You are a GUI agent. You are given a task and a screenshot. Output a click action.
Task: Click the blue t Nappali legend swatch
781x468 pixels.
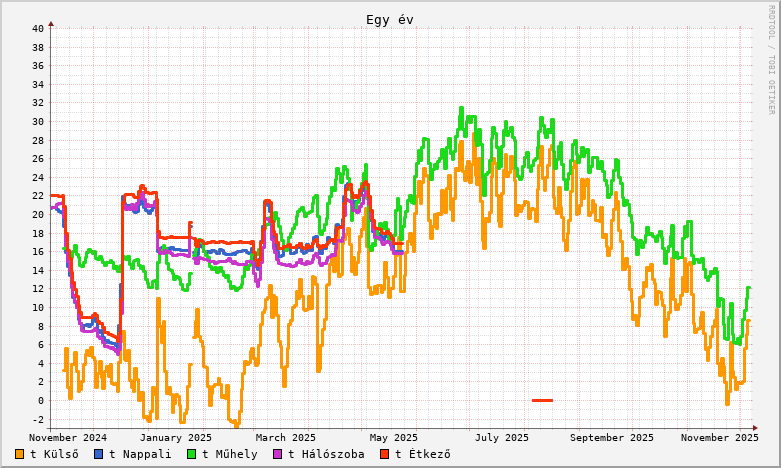click(x=99, y=454)
